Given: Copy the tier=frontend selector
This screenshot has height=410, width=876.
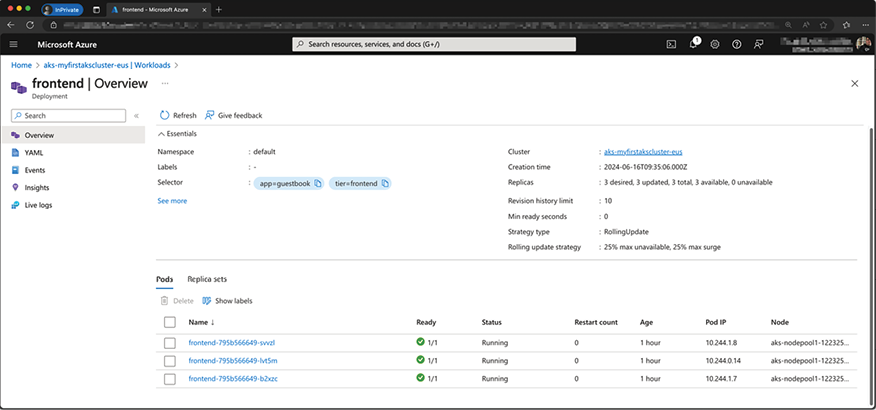Looking at the screenshot, I should pos(385,183).
